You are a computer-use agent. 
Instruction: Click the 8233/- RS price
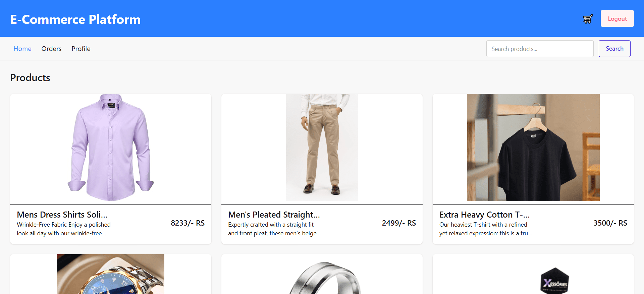[x=187, y=223]
